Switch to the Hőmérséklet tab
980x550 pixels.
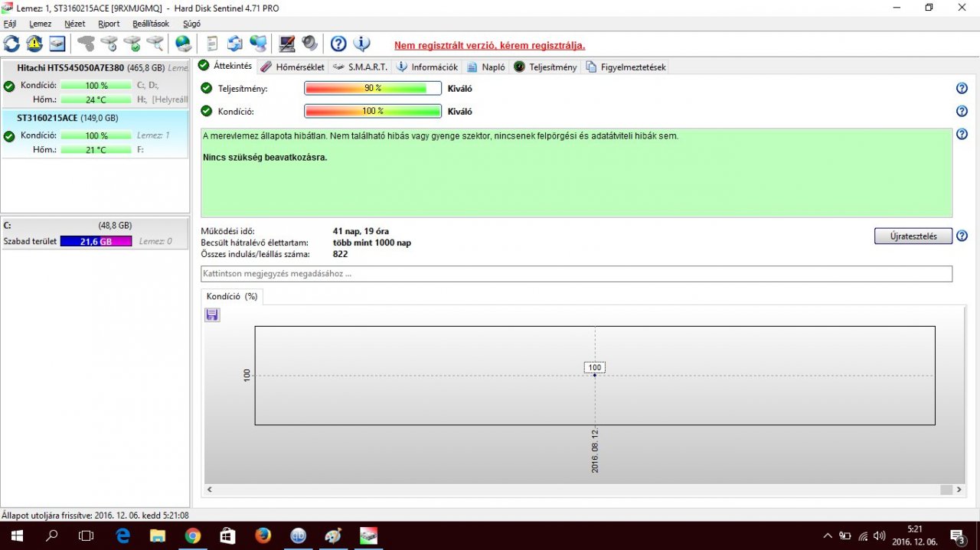click(x=292, y=67)
